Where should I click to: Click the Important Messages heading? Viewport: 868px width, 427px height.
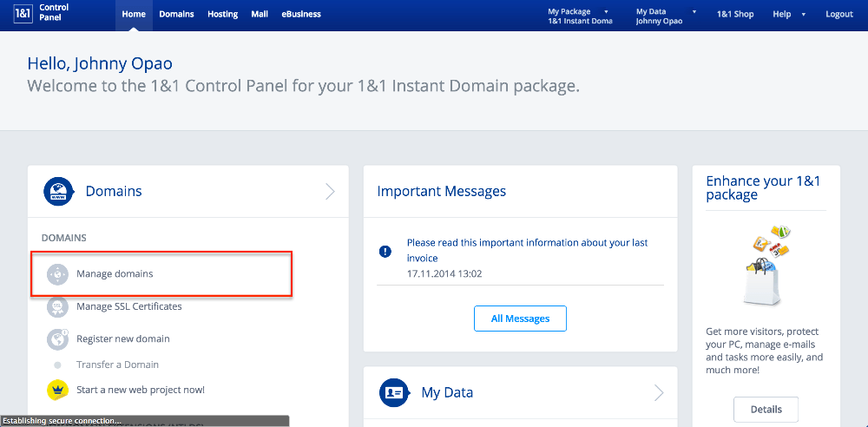442,192
